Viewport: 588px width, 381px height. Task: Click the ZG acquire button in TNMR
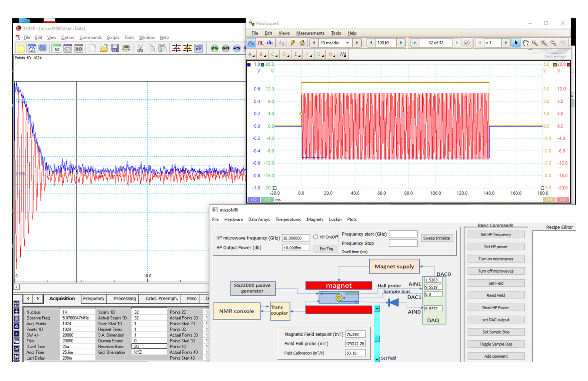214,48
